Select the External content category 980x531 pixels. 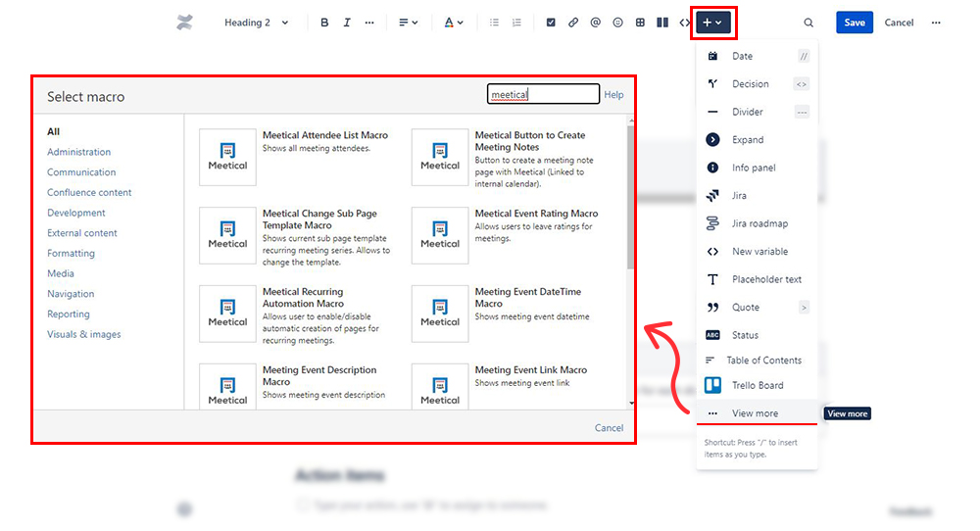coord(82,233)
